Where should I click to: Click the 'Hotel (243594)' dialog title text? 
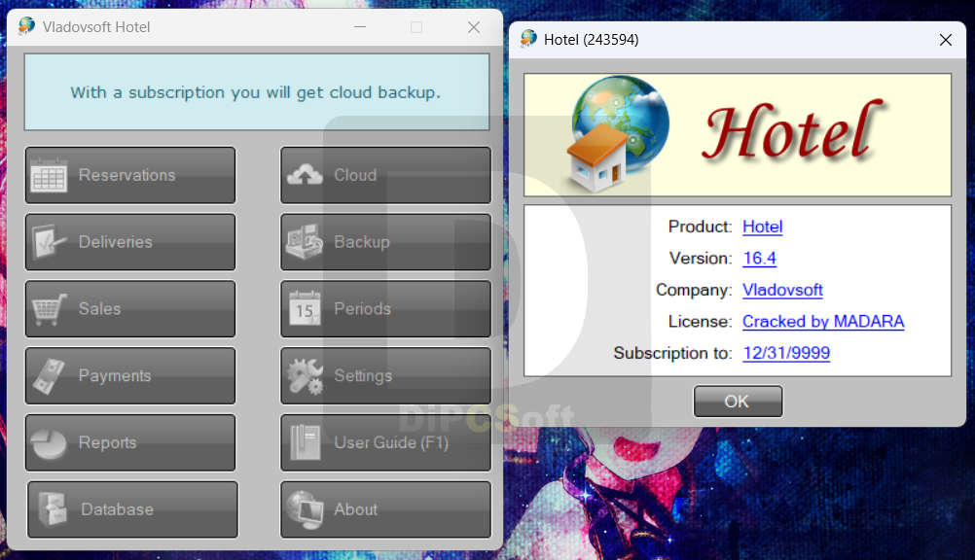(x=592, y=40)
